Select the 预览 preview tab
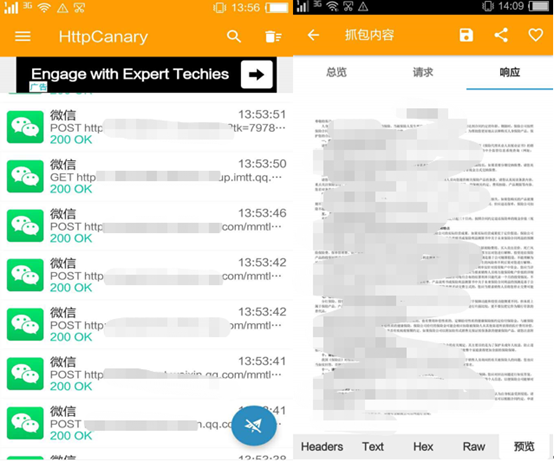Viewport: 554px width, 462px height. point(524,446)
